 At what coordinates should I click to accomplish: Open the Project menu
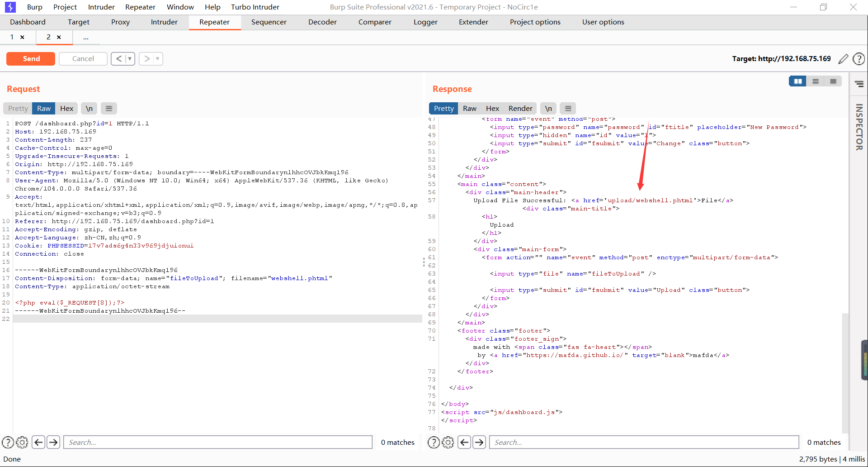pyautogui.click(x=65, y=7)
